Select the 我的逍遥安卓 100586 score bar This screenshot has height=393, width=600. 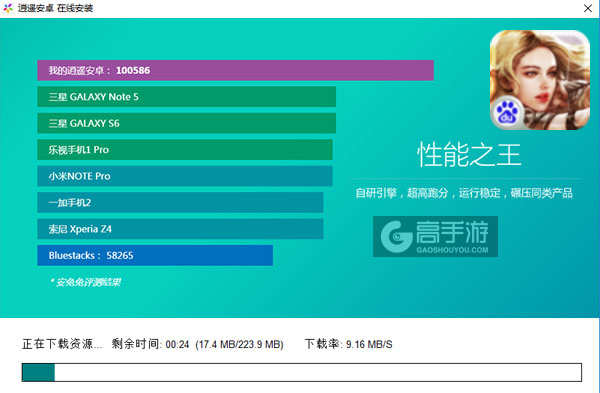tap(235, 70)
